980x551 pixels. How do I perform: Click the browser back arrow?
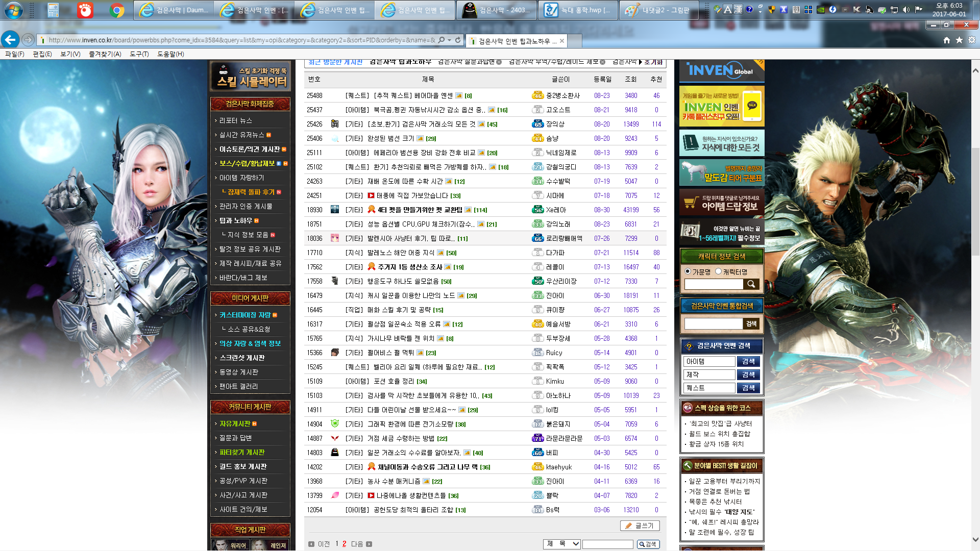(x=11, y=40)
